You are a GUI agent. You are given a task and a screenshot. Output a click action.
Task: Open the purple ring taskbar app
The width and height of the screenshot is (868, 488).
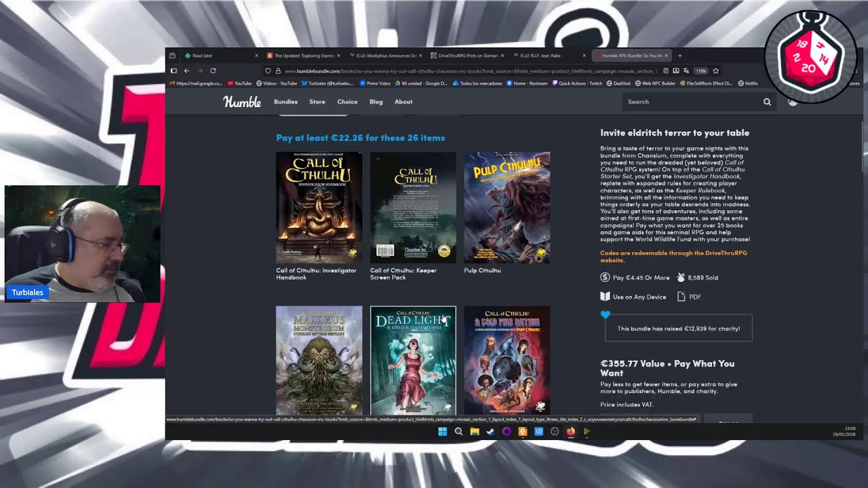tap(507, 432)
